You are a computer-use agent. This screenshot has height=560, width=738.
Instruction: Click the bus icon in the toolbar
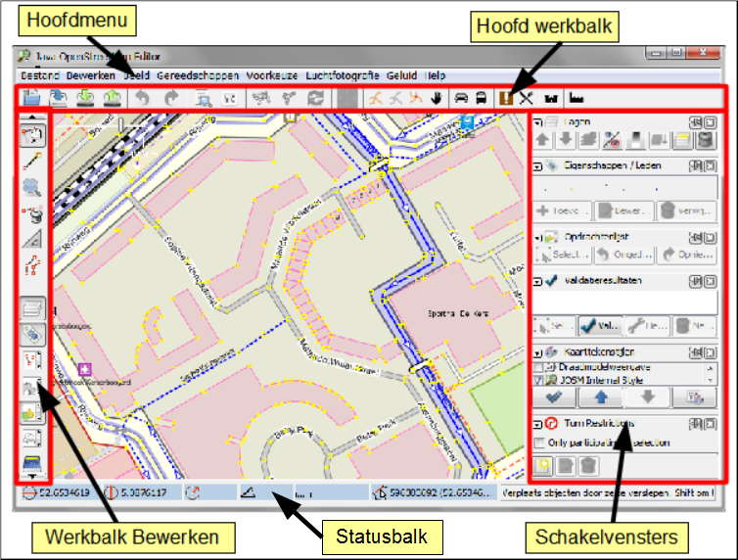pos(483,98)
